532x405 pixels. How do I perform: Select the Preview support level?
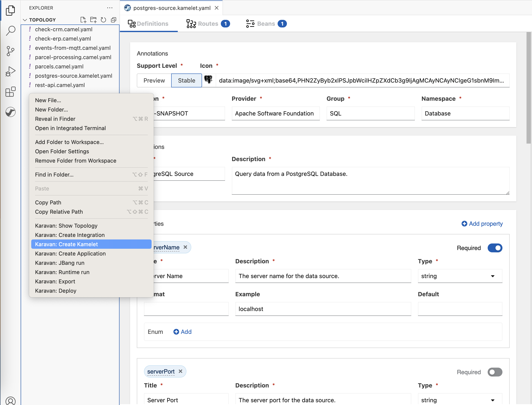[x=154, y=80]
